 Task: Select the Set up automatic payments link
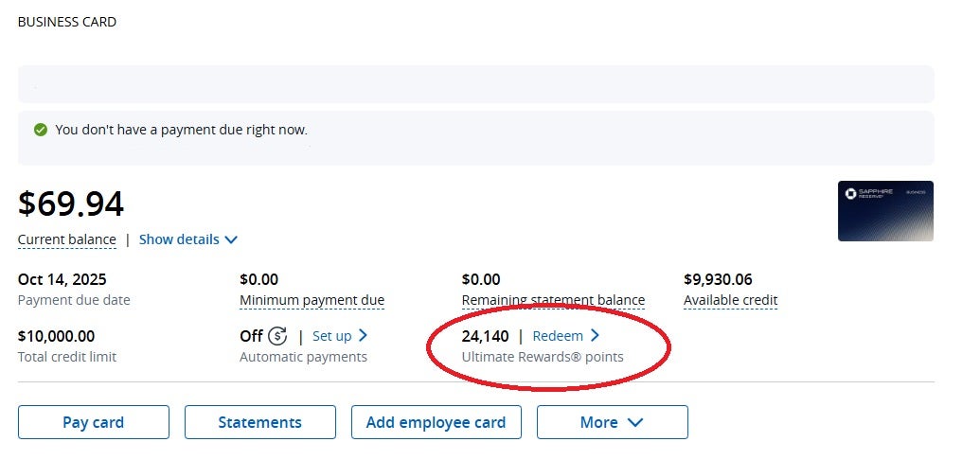click(x=331, y=335)
